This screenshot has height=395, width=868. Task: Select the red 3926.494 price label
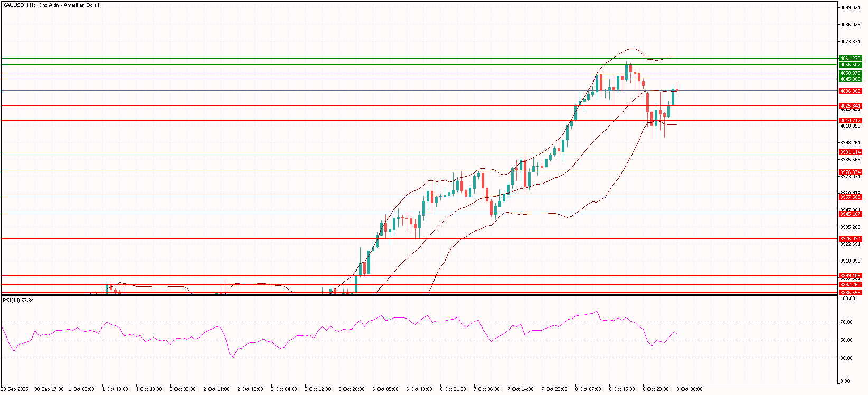click(x=850, y=239)
